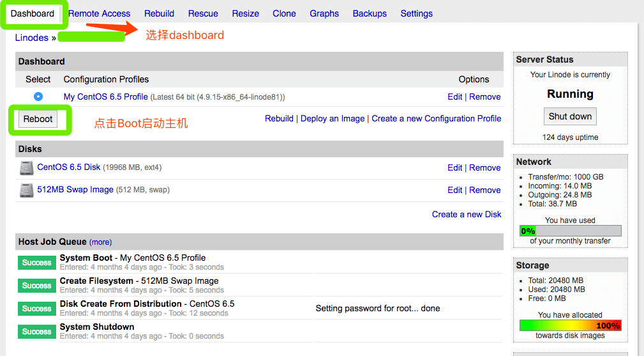644x356 pixels.
Task: Click the Shut down button
Action: point(570,116)
